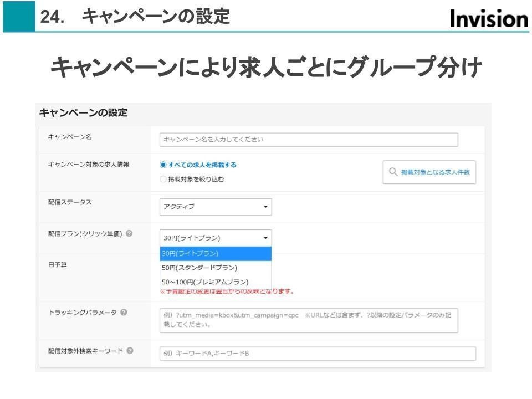Click the 配信ステータス row label
This screenshot has height=399, width=532.
click(x=70, y=202)
